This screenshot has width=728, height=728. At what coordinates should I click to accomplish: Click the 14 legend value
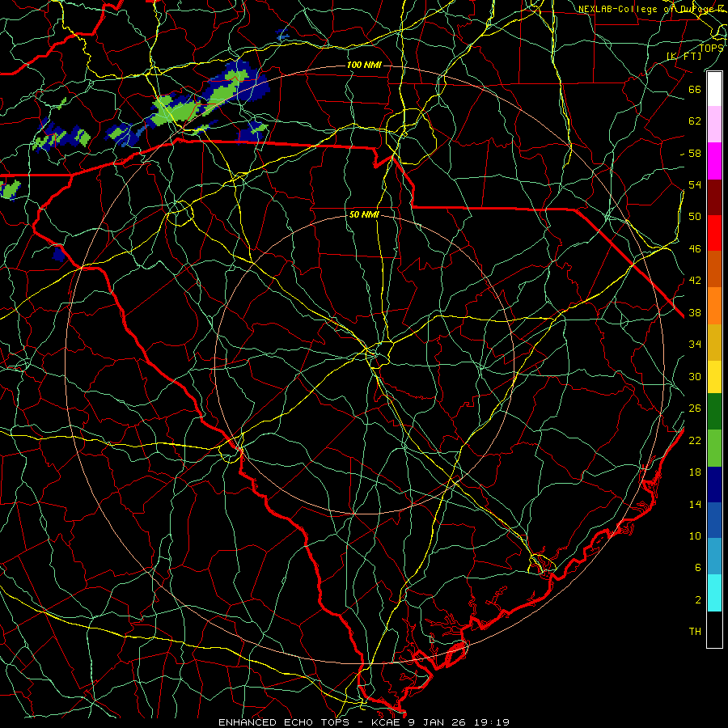click(695, 504)
